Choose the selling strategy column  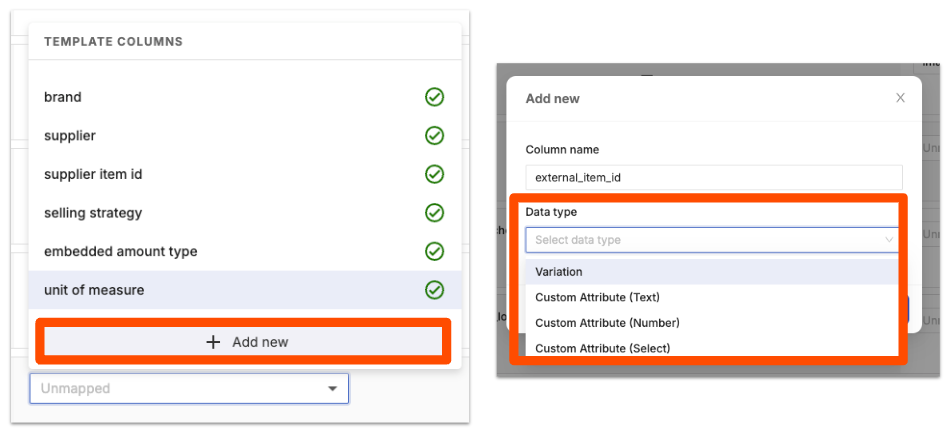(x=93, y=213)
